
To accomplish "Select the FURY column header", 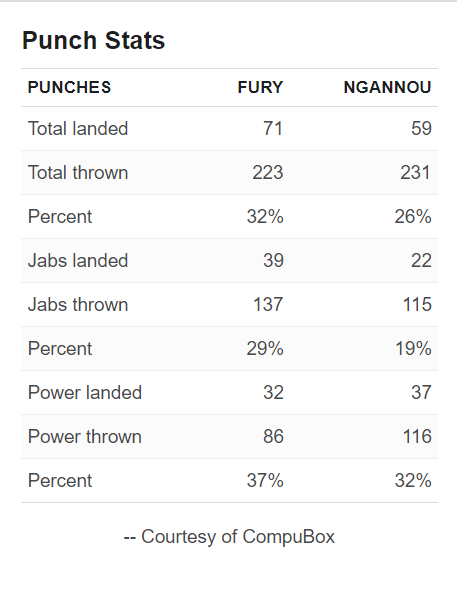I will [x=260, y=87].
